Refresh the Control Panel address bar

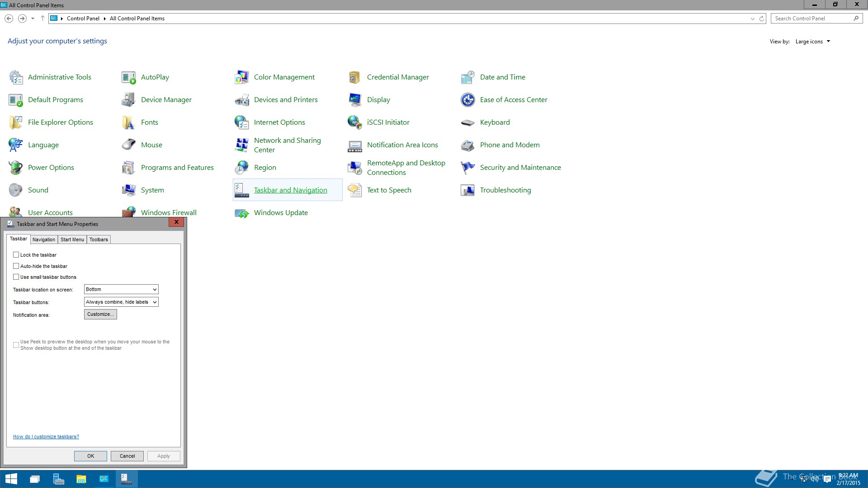click(x=762, y=19)
